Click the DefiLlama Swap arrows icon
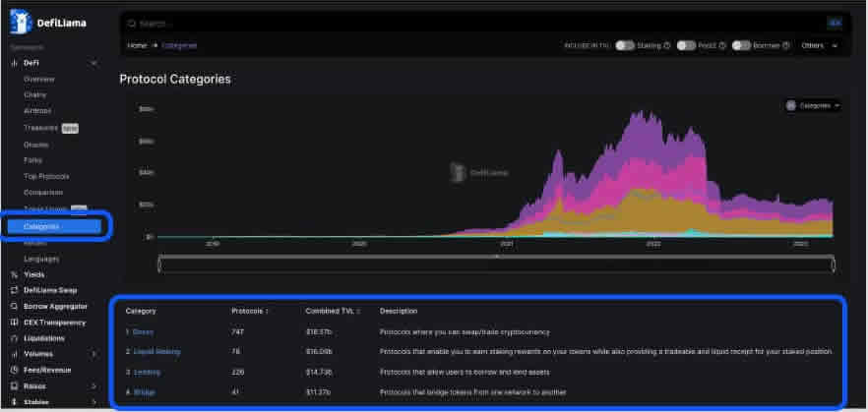Screen dimensions: 868x412 14,290
